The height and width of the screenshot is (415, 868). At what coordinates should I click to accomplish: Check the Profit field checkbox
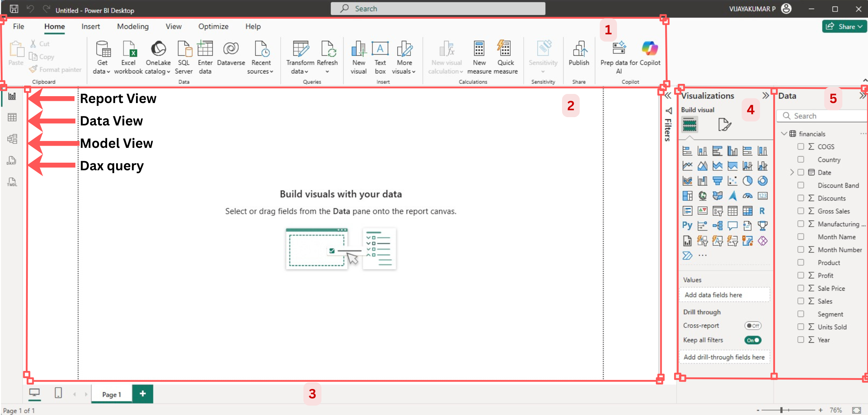pyautogui.click(x=801, y=275)
